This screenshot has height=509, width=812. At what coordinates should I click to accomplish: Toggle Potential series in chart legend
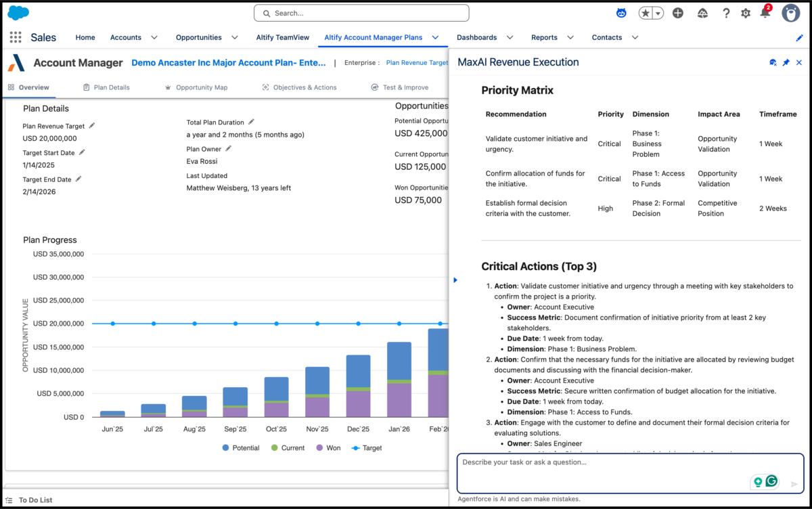[x=240, y=447]
